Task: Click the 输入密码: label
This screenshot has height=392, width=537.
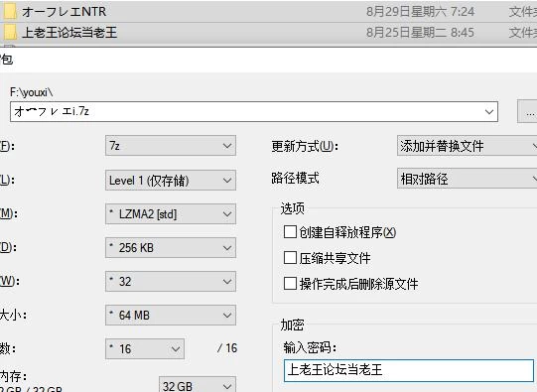Action: [x=310, y=347]
